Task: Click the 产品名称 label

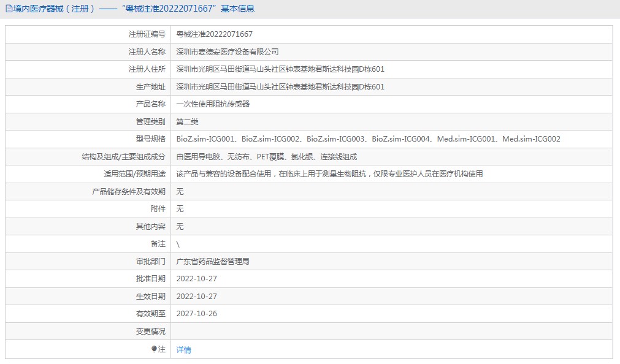Action: (x=151, y=104)
